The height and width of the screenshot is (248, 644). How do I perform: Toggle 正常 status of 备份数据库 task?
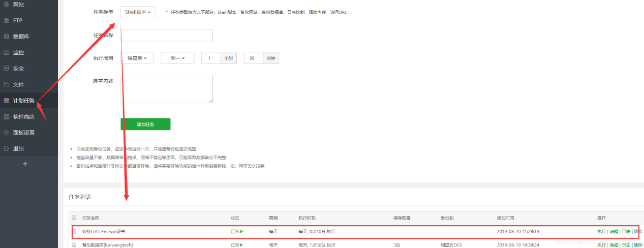(x=237, y=244)
